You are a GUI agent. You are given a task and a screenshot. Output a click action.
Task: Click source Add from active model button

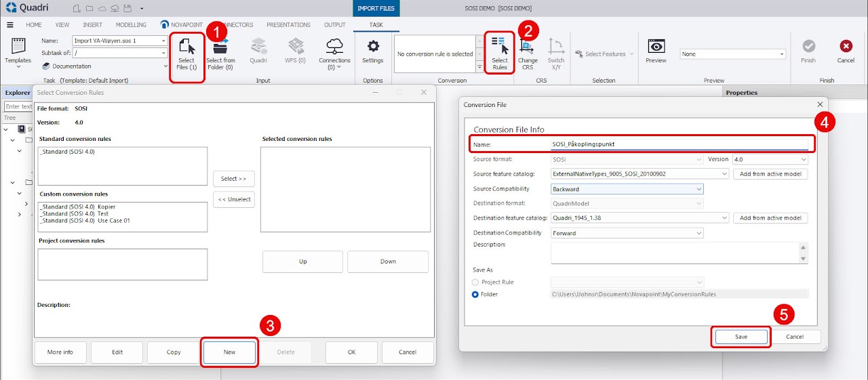pyautogui.click(x=771, y=174)
